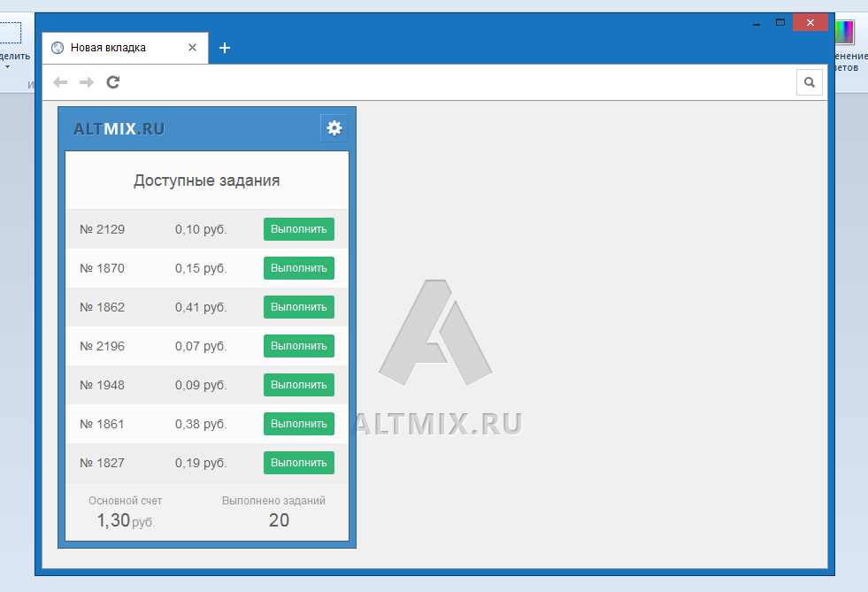Click Выполнить for task № 1861
Viewport: 868px width, 592px height.
pos(299,424)
